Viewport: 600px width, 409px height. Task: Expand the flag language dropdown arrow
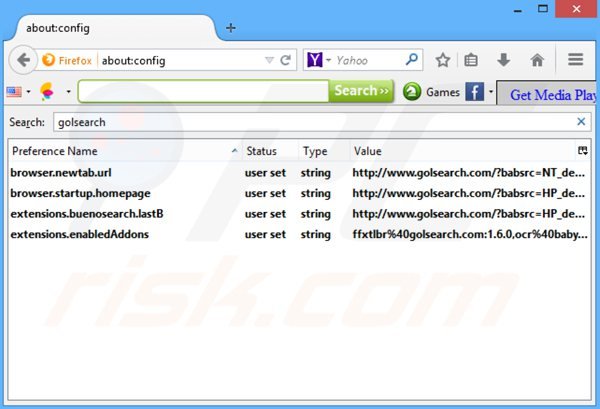[28, 92]
